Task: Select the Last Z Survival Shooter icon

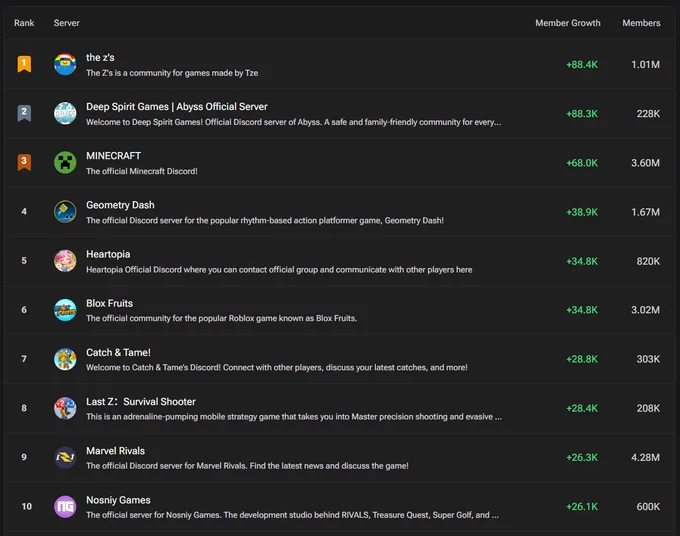Action: pyautogui.click(x=65, y=408)
